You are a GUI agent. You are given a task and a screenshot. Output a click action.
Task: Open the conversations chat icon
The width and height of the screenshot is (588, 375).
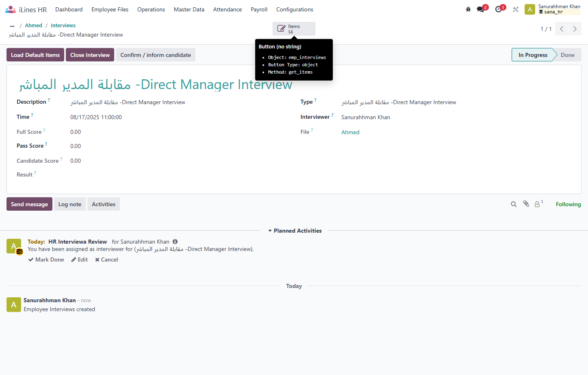point(481,9)
